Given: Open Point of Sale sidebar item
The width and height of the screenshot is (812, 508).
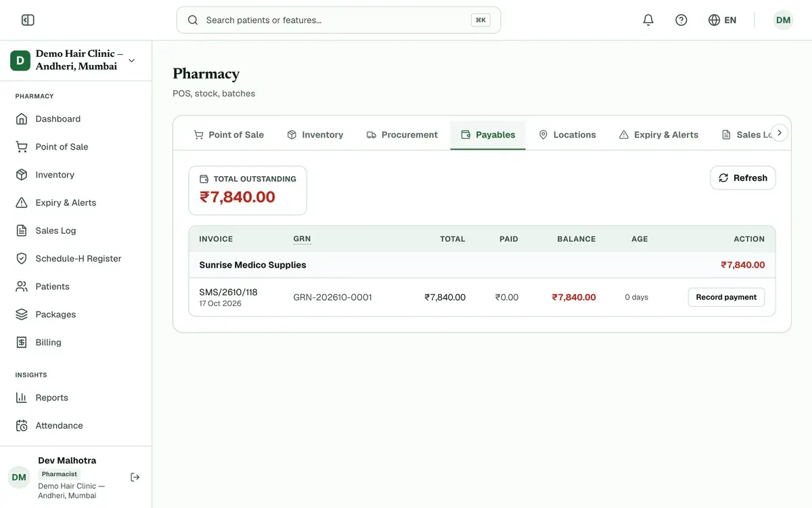Looking at the screenshot, I should (x=76, y=147).
